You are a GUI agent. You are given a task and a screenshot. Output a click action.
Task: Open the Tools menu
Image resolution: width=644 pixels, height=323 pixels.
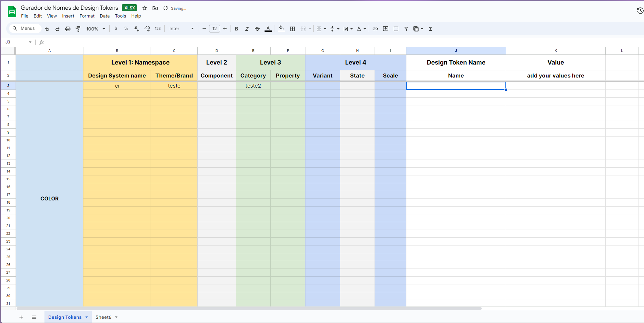120,16
